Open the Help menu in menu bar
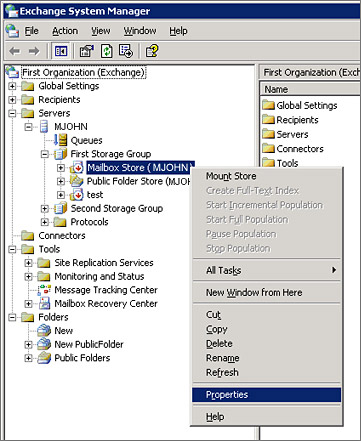Viewport: 361px width, 441px height. coord(178,31)
